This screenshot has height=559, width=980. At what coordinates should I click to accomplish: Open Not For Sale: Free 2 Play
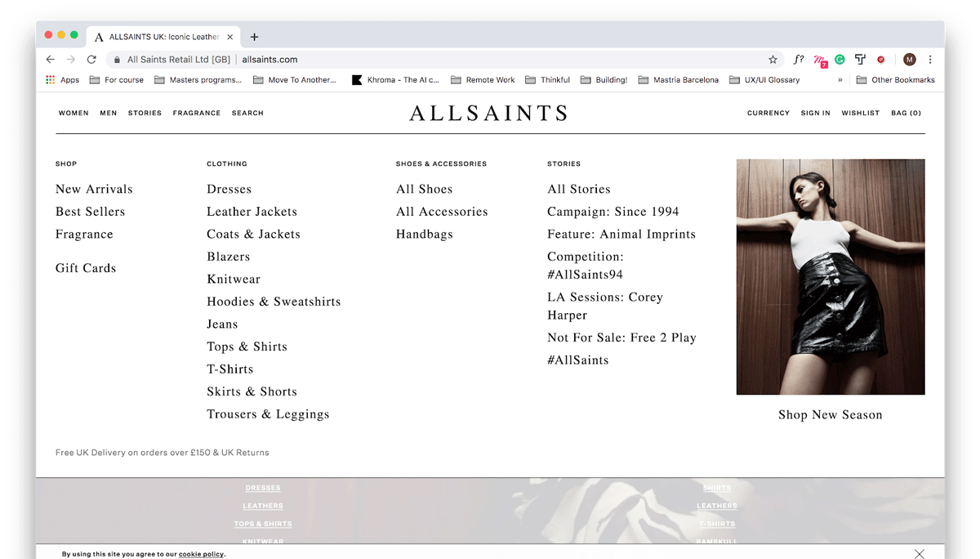pyautogui.click(x=622, y=338)
